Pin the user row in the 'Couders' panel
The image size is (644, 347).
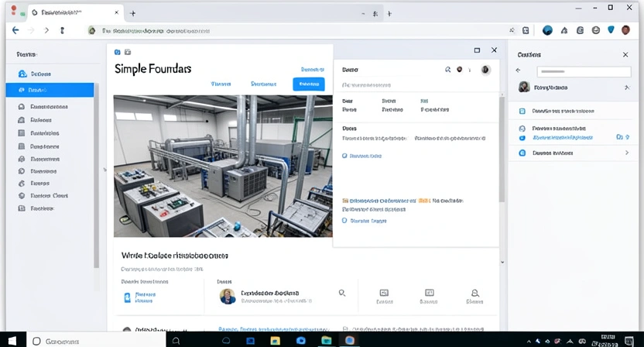(627, 88)
